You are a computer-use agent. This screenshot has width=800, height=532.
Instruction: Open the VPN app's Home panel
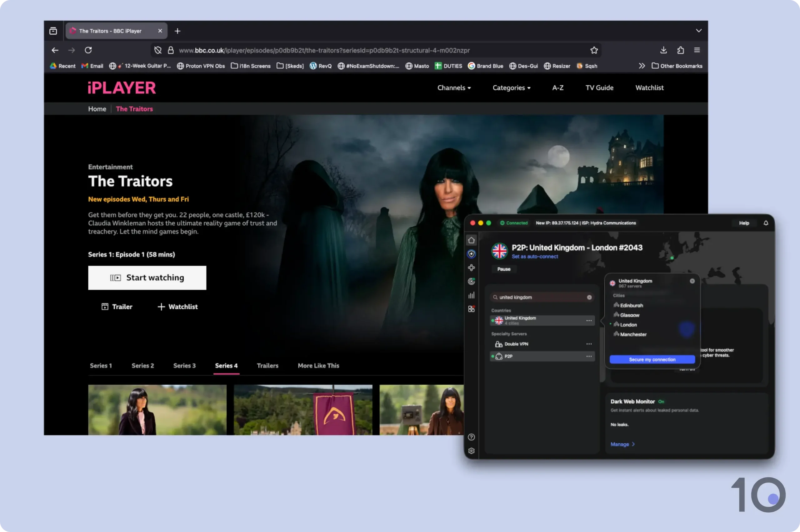(472, 240)
